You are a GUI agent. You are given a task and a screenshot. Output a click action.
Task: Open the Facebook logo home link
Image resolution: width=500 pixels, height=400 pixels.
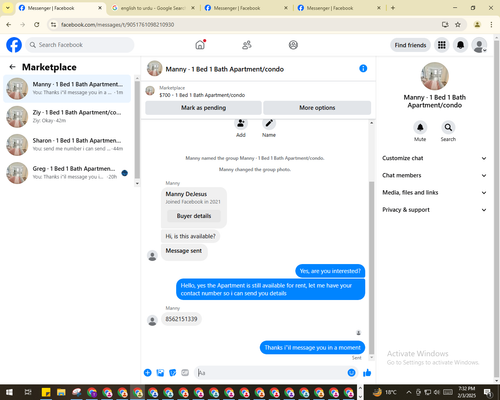[14, 45]
